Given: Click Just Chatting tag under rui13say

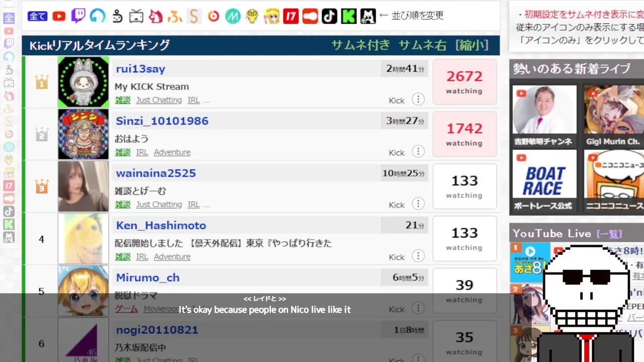Looking at the screenshot, I should (159, 100).
